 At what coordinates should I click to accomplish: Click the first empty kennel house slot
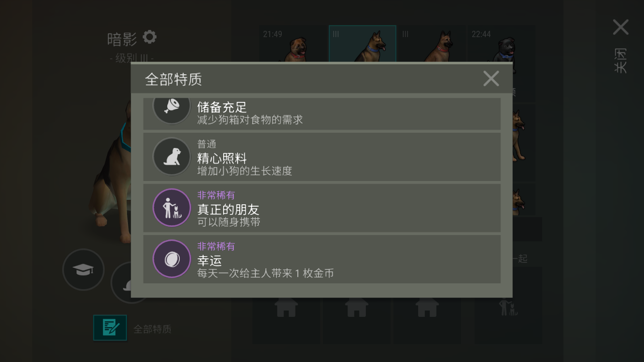tap(286, 307)
